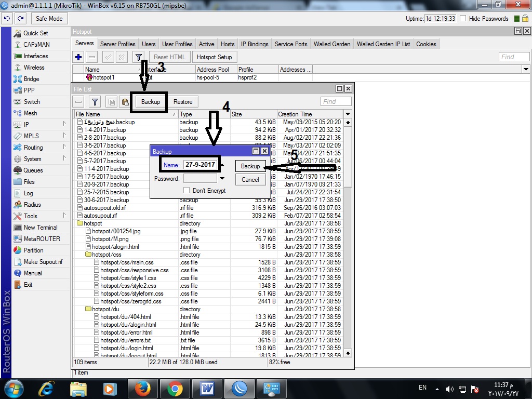Open the Manual
The height and width of the screenshot is (399, 532).
coord(33,273)
